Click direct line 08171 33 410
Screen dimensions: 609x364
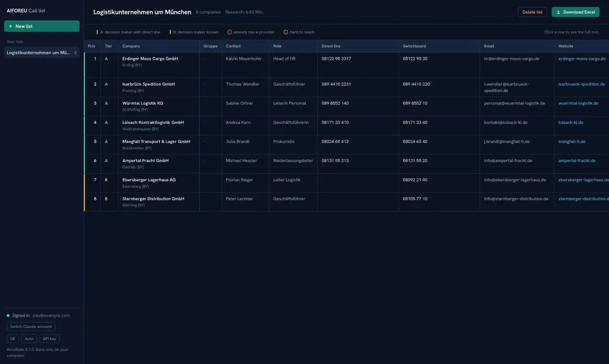tap(335, 123)
